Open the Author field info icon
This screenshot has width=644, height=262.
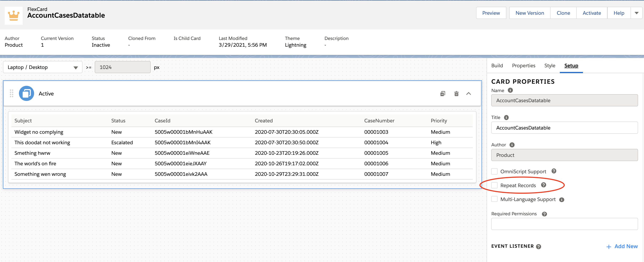(x=512, y=145)
